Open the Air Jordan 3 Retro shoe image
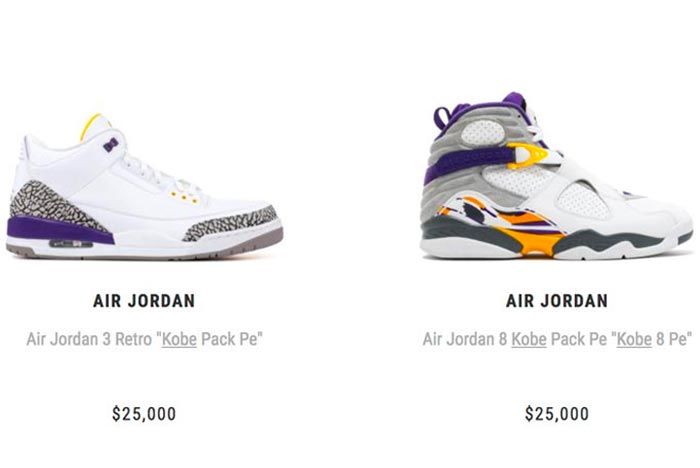The width and height of the screenshot is (700, 468). pyautogui.click(x=144, y=187)
